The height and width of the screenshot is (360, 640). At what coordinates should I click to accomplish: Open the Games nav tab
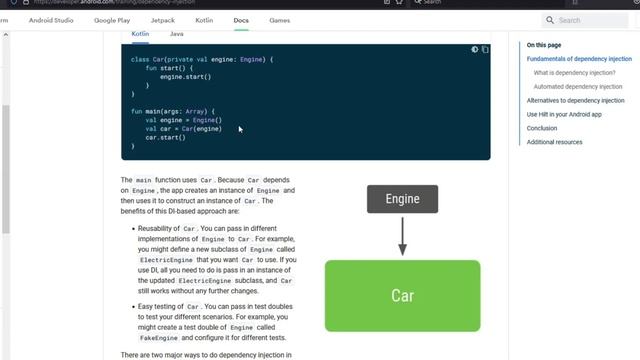pos(280,20)
